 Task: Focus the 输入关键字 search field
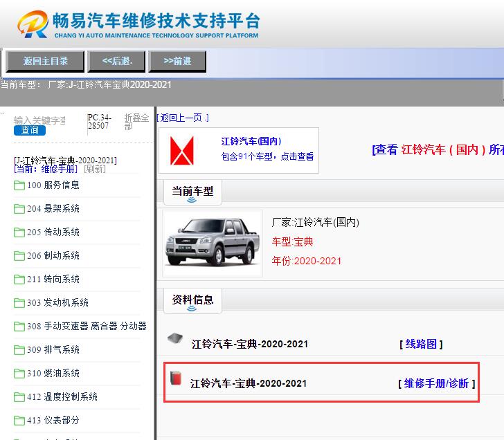(40, 120)
